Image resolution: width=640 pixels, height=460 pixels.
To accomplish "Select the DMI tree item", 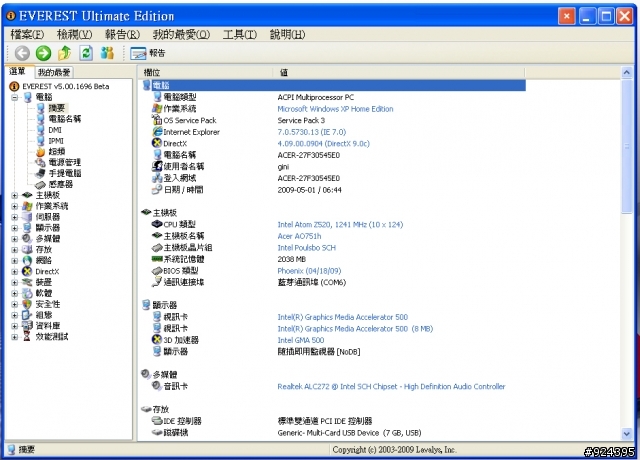I will point(55,130).
